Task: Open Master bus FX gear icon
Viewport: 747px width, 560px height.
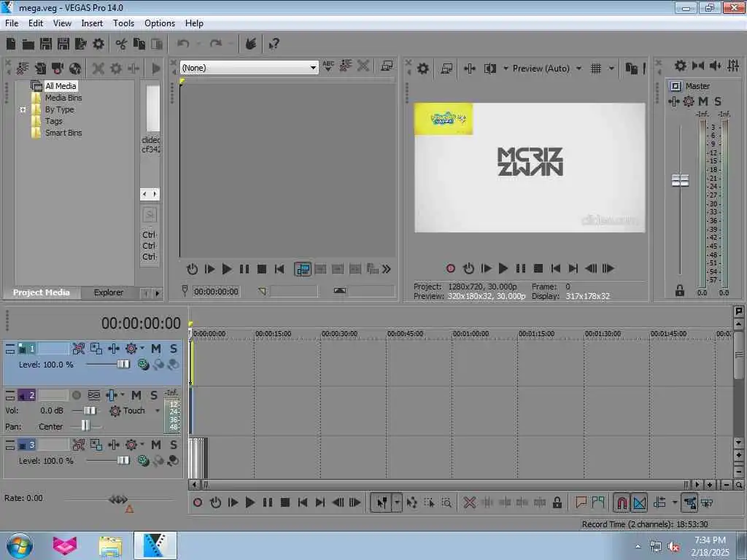Action: tap(689, 101)
